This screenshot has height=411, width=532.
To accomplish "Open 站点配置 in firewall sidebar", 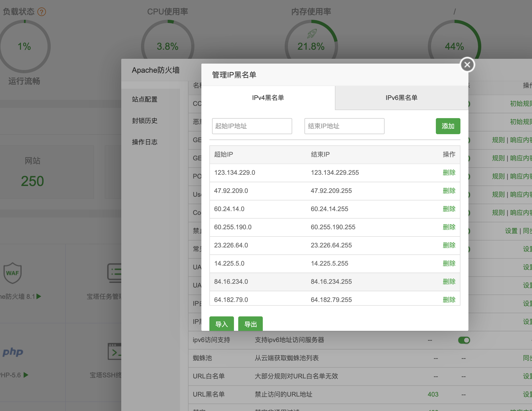I will (x=144, y=99).
